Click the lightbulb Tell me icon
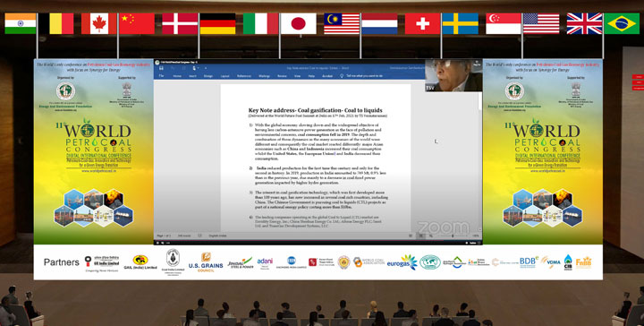Viewport: 644px width, 326px height. (342, 76)
